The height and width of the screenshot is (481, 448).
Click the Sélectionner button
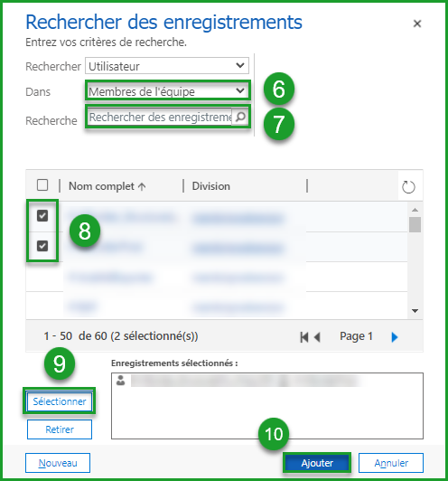(60, 401)
